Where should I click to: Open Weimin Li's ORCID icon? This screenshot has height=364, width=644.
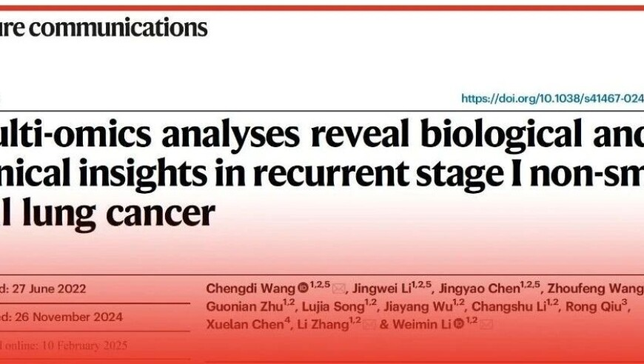coord(459,324)
